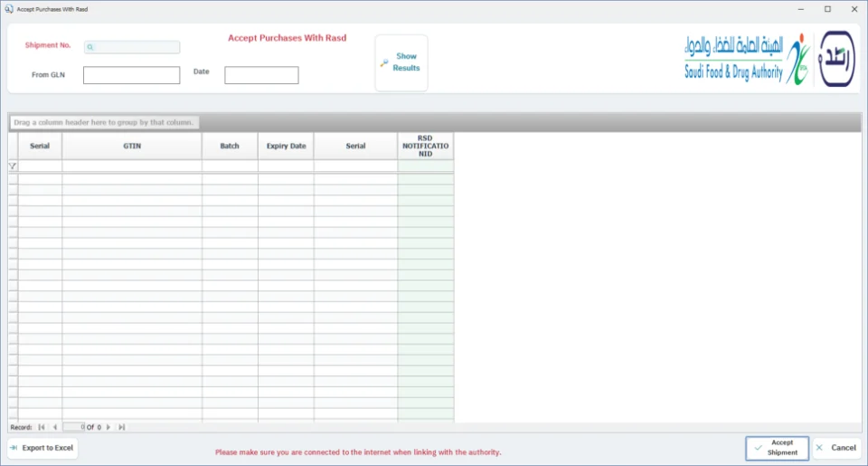Click the Shipment No. search field

(132, 47)
